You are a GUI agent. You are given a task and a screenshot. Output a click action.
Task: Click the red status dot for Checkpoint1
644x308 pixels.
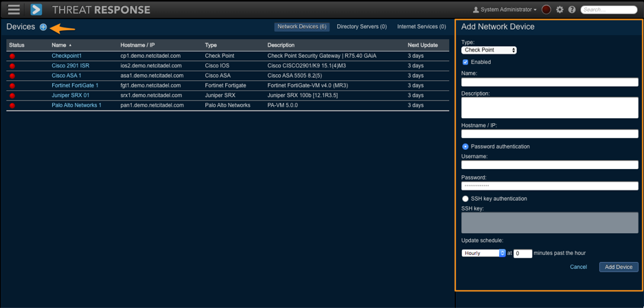12,56
